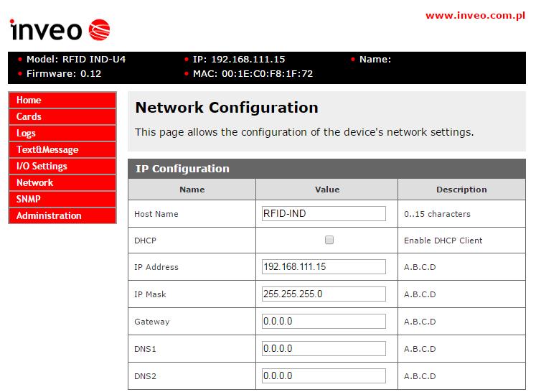Click the 'Gateway' row label
The width and height of the screenshot is (536, 392).
(152, 322)
